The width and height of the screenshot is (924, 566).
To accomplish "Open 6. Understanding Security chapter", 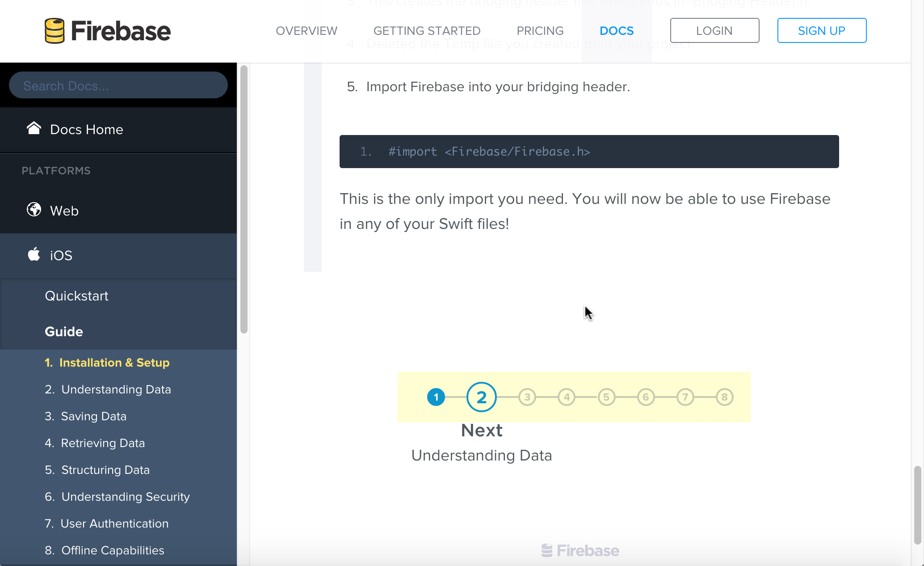I will (117, 497).
